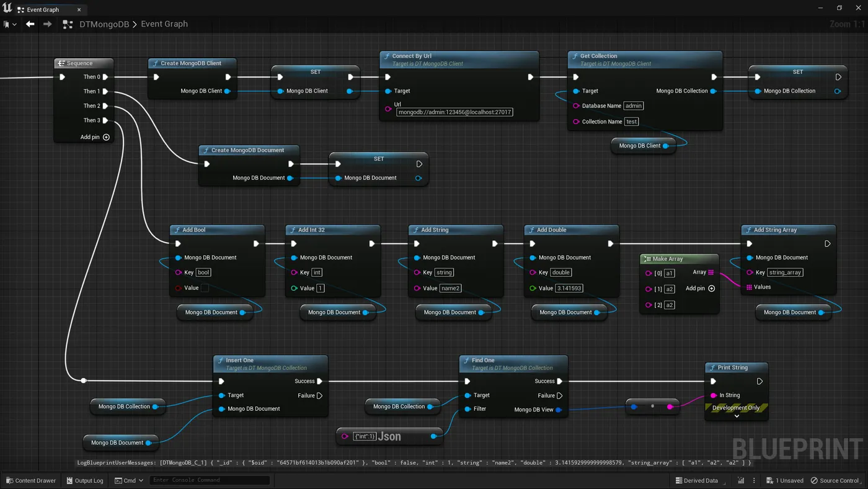Edit the Json node input field
Image resolution: width=868 pixels, height=489 pixels.
pos(364,437)
